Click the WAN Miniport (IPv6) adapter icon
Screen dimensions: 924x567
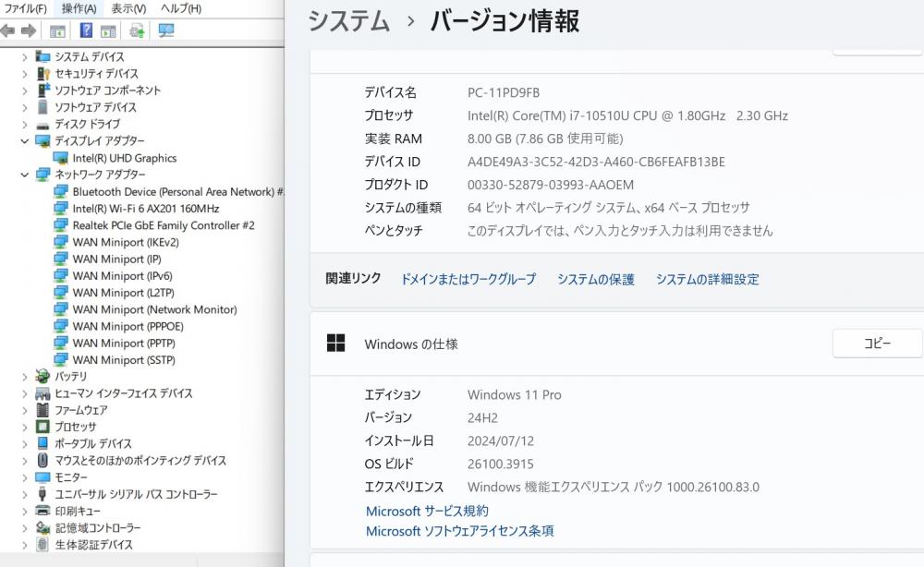tap(60, 275)
